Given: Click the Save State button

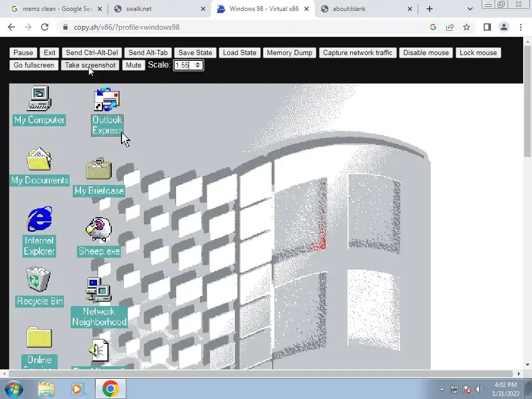Looking at the screenshot, I should [195, 52].
